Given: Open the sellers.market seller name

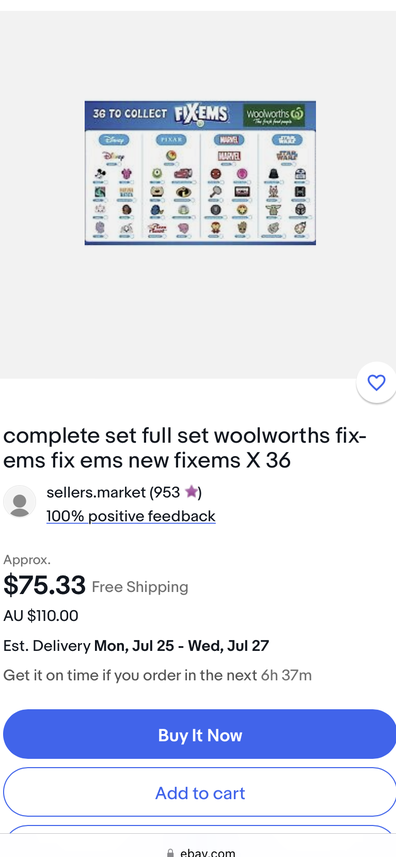Looking at the screenshot, I should (x=96, y=492).
